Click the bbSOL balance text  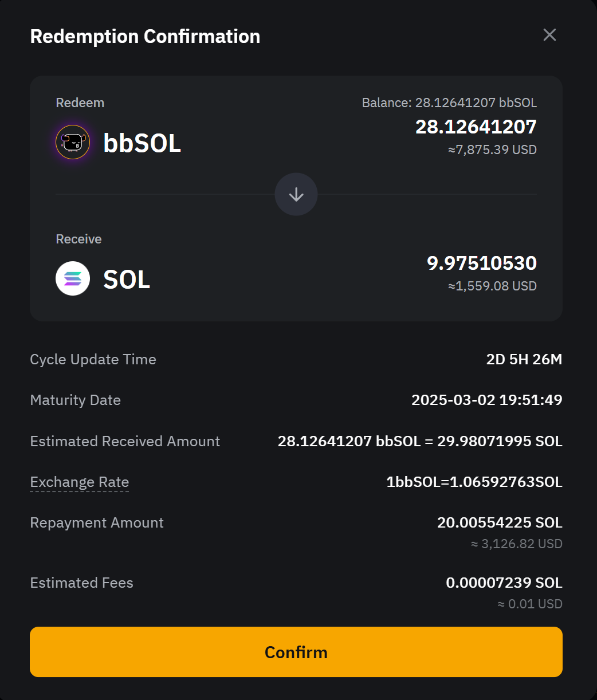449,103
